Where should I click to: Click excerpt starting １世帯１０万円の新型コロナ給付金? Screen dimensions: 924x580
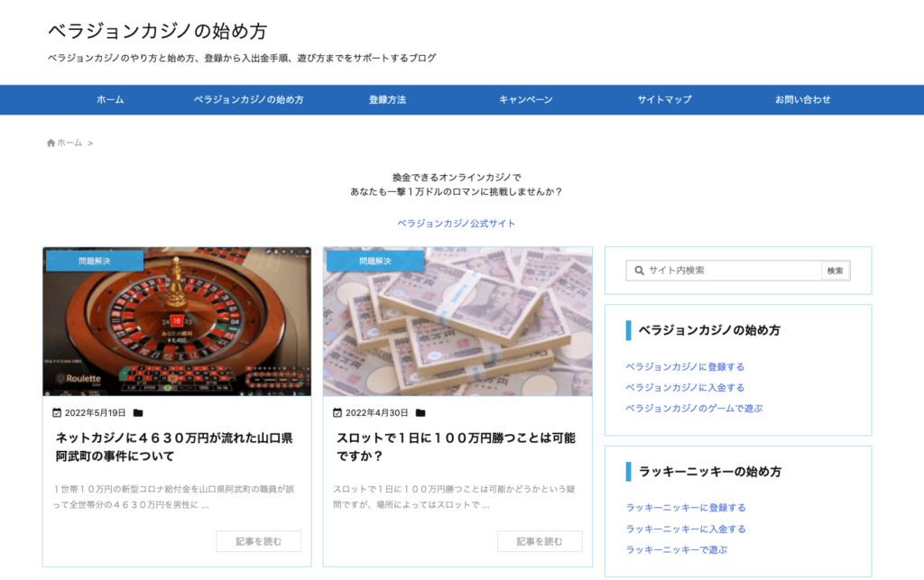174,497
